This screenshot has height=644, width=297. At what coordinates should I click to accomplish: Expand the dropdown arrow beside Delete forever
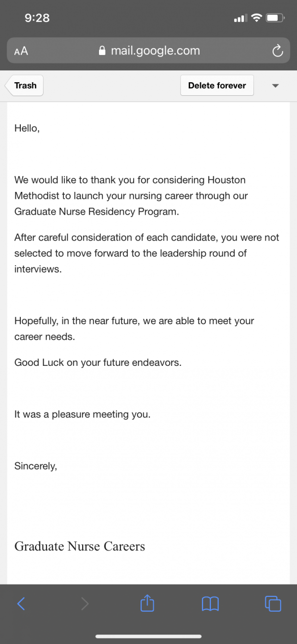pos(276,86)
